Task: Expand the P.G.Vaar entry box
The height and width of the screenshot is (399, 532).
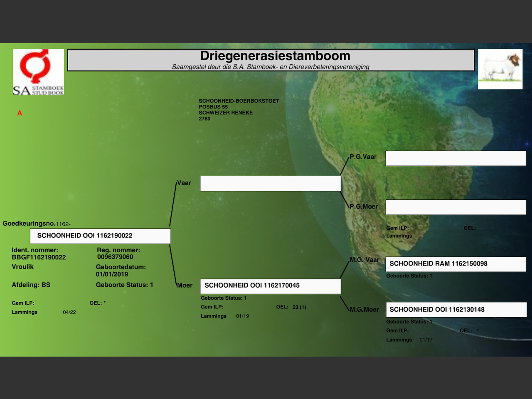Action: pyautogui.click(x=456, y=158)
